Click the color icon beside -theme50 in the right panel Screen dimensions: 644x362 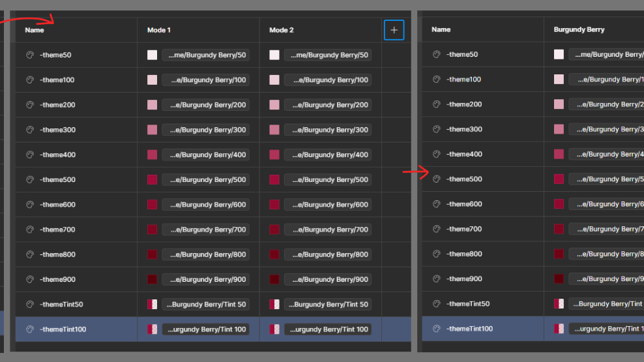coord(437,54)
